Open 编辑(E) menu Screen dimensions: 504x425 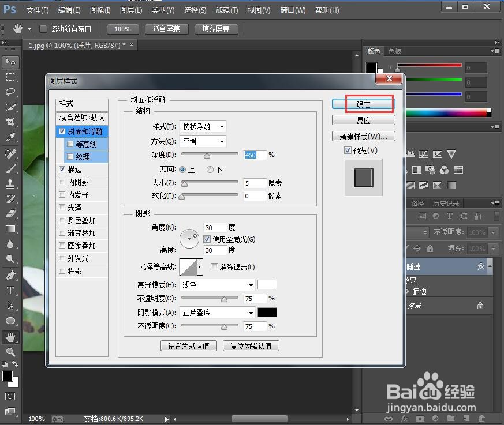[69, 10]
